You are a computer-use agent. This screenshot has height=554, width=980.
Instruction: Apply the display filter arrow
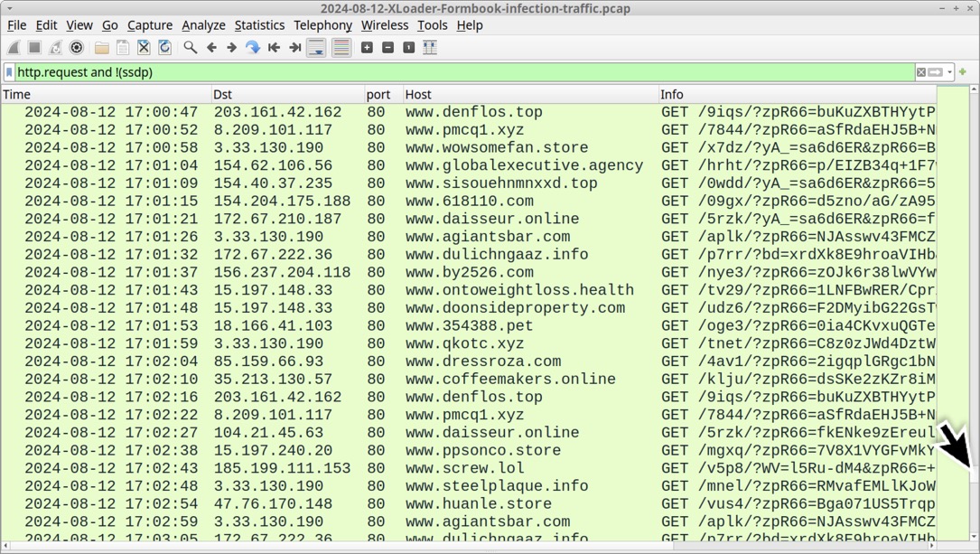coord(935,72)
